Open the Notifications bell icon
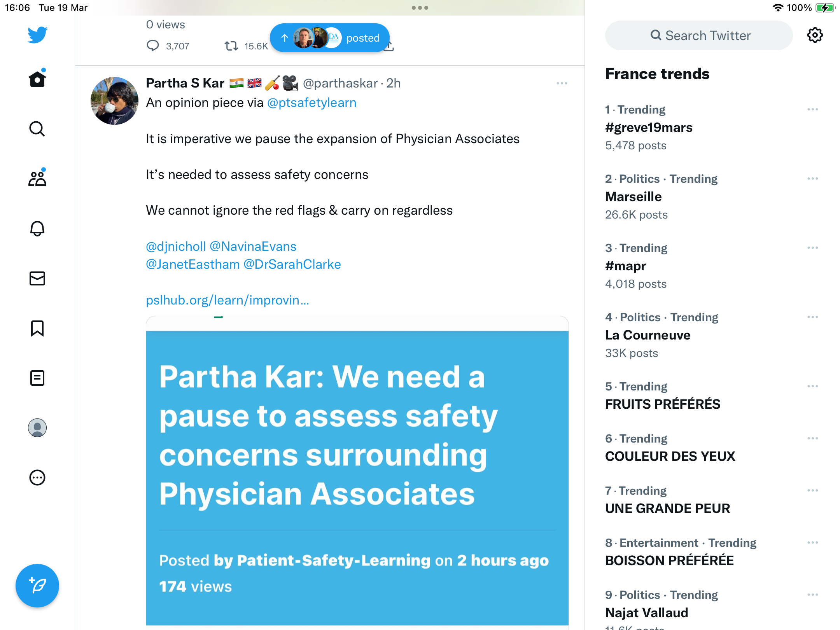The image size is (840, 630). (37, 228)
